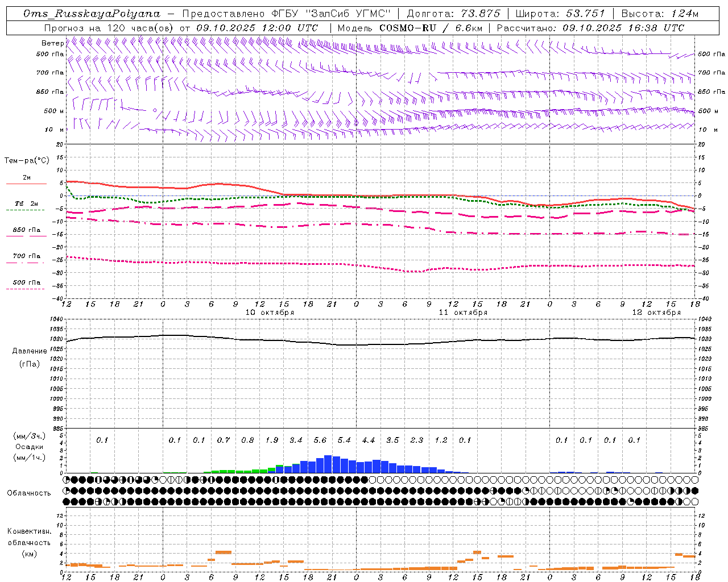The height and width of the screenshot is (582, 728).
Task: Click the Облачность cloudiness label
Action: point(29,493)
